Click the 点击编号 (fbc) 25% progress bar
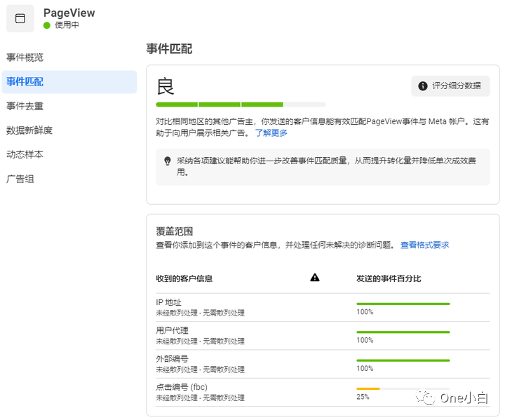This screenshot has width=505, height=420. click(x=403, y=388)
